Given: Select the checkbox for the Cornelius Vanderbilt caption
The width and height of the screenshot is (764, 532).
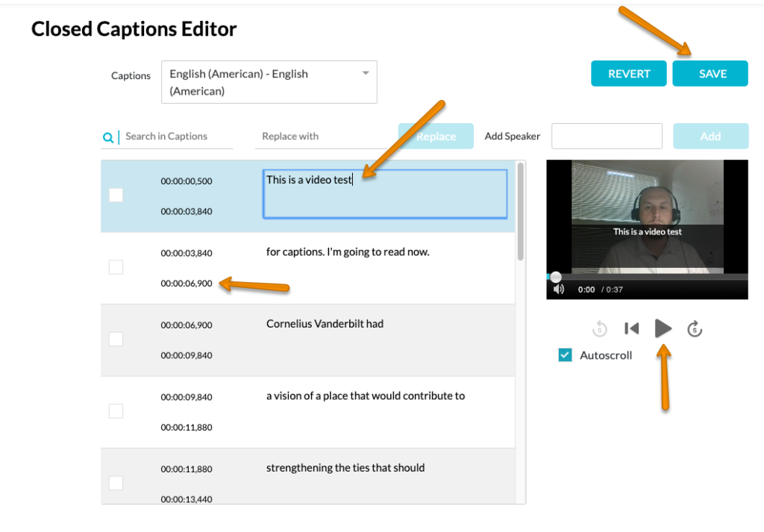Looking at the screenshot, I should 116,339.
